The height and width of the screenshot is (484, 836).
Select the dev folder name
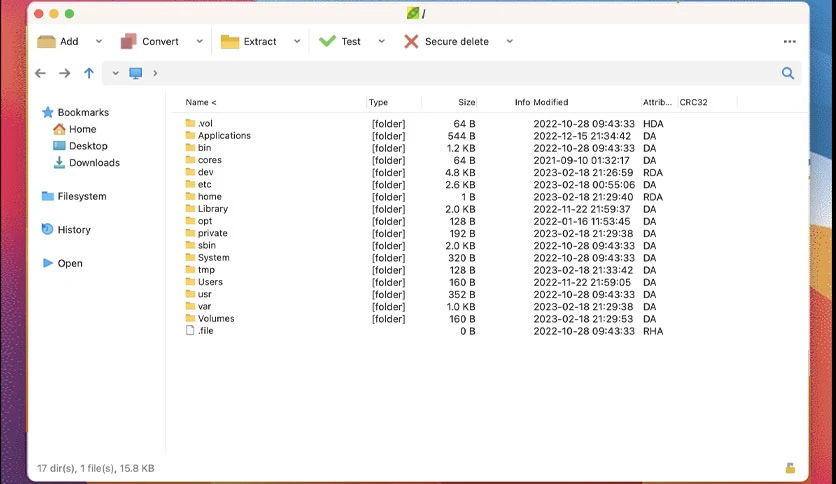point(205,172)
